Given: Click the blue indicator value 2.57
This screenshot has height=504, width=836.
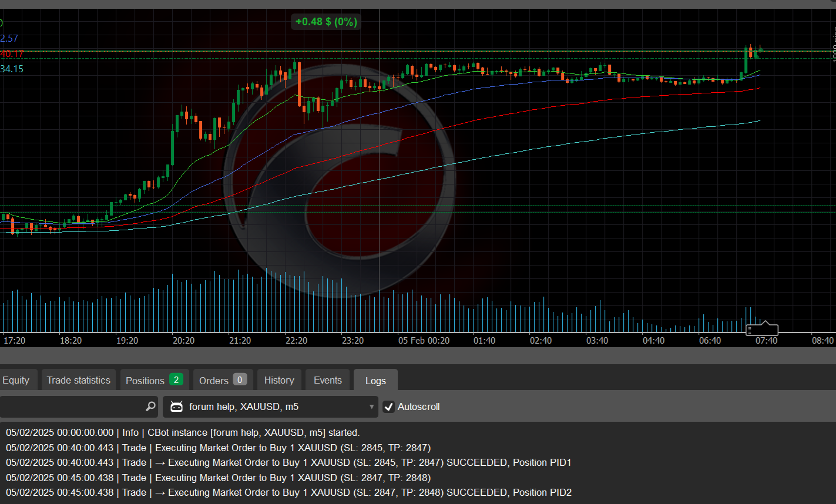Looking at the screenshot, I should tap(9, 38).
